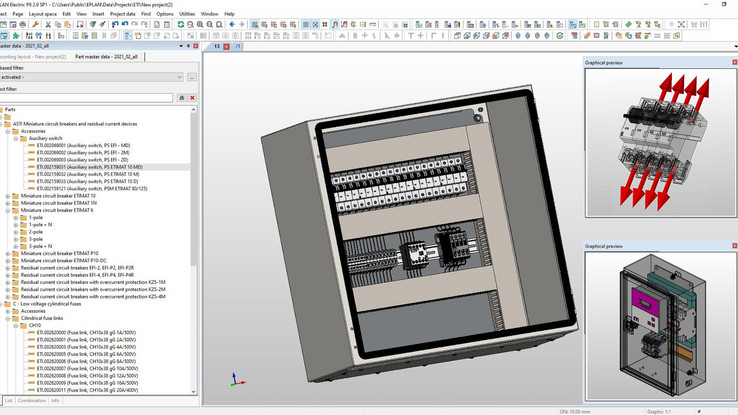Select part ETI.002159121 PSM ETIMAT 80/125
Image resolution: width=738 pixels, height=415 pixels.
(x=92, y=189)
